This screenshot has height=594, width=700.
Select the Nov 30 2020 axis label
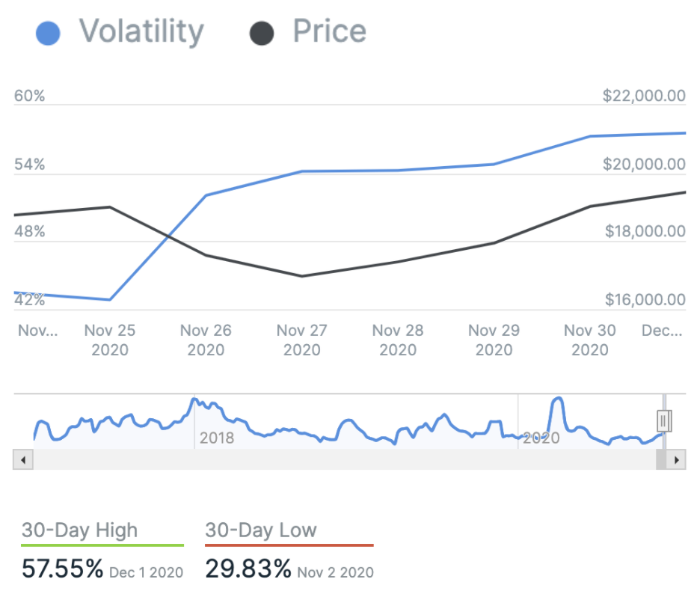coord(589,340)
